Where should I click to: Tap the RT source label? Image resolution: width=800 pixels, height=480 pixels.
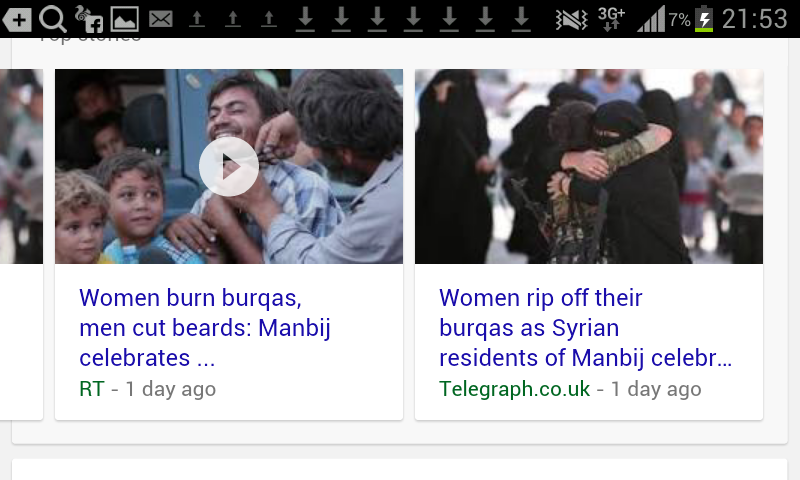point(92,389)
